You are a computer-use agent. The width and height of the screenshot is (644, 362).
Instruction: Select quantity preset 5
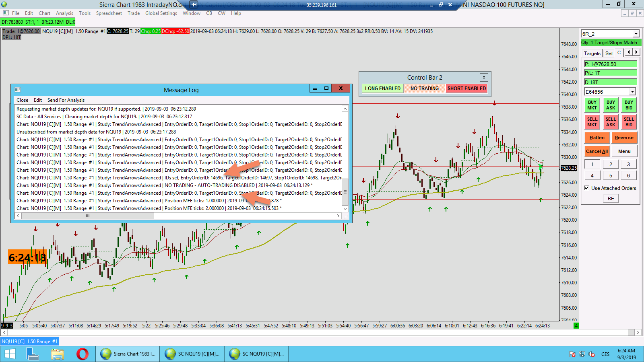[x=611, y=175]
